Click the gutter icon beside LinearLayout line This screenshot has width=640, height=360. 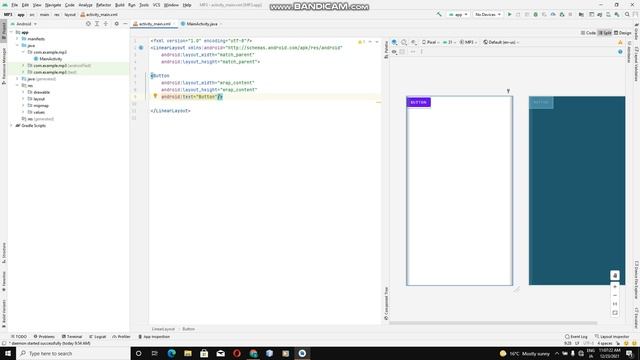[141, 48]
